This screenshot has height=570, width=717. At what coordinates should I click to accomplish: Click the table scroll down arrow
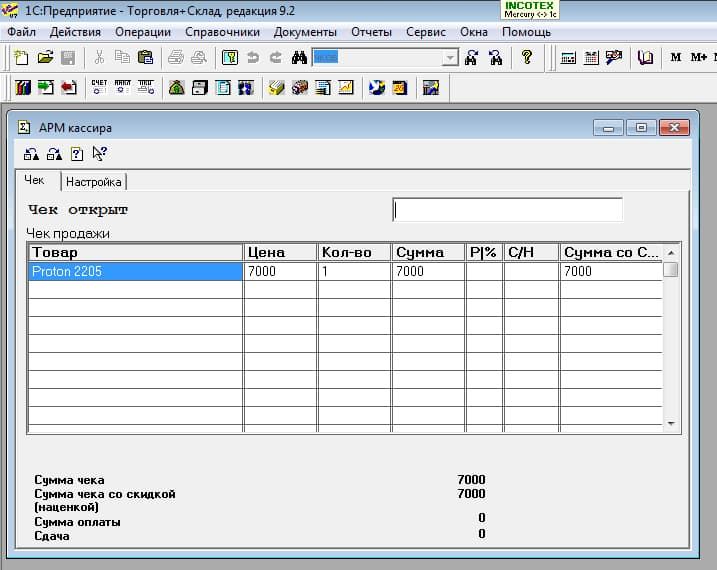tap(671, 423)
